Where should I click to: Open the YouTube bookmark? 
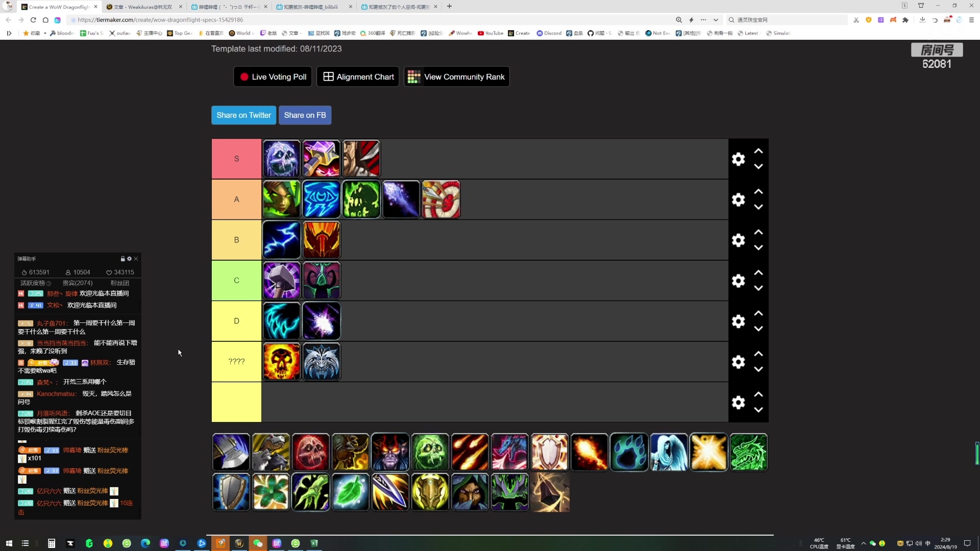491,33
